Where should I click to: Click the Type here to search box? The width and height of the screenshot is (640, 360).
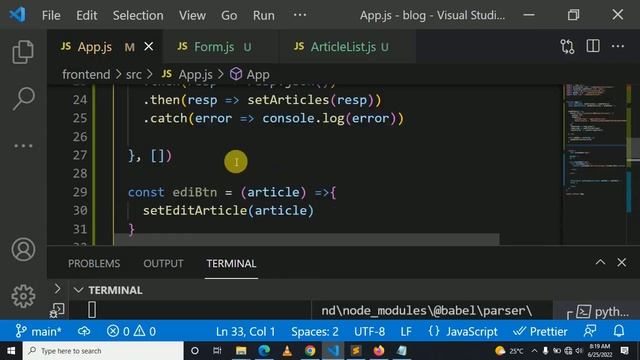[x=103, y=351]
